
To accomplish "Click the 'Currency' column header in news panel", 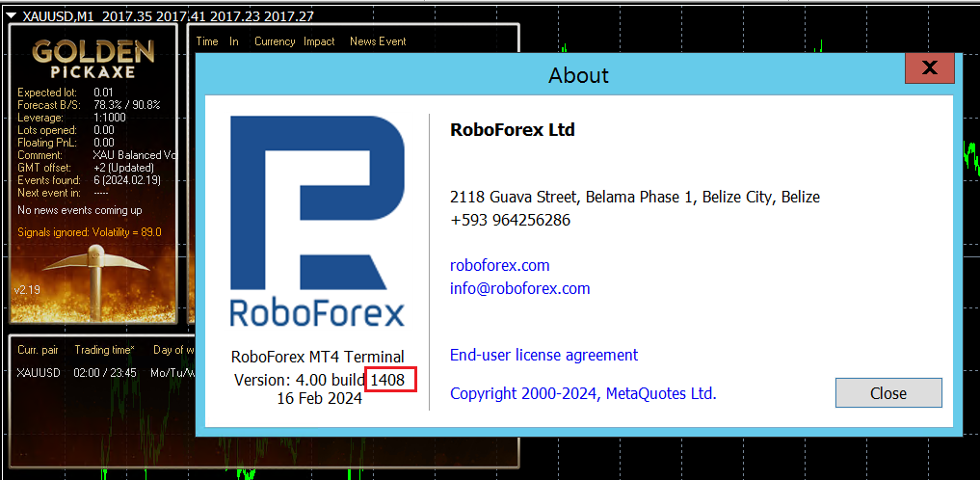I will pyautogui.click(x=275, y=41).
